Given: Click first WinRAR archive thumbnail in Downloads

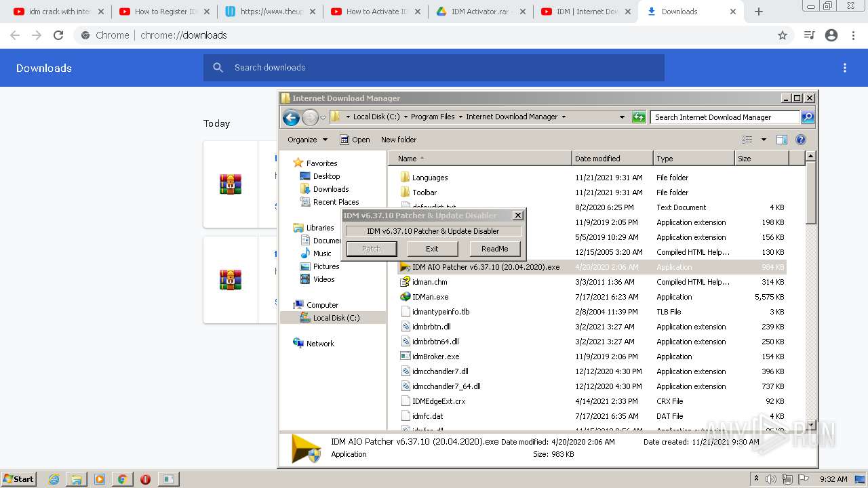Looking at the screenshot, I should 231,184.
